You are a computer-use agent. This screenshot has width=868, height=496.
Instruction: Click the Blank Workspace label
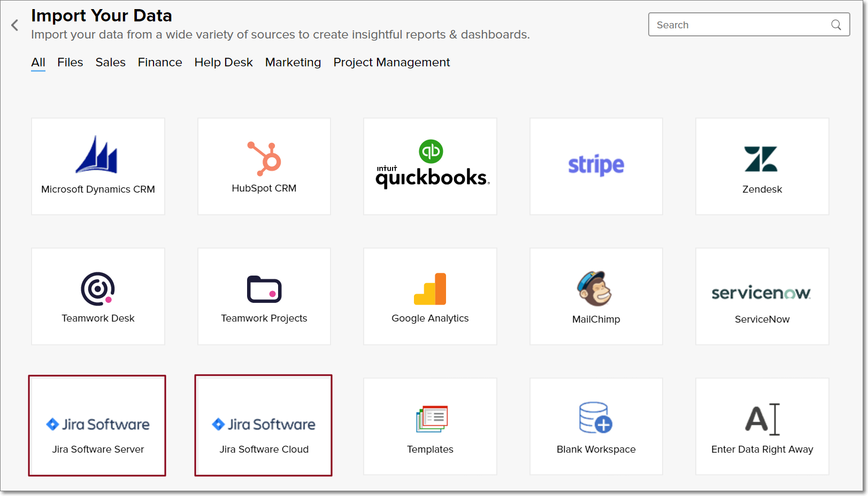[x=596, y=449]
